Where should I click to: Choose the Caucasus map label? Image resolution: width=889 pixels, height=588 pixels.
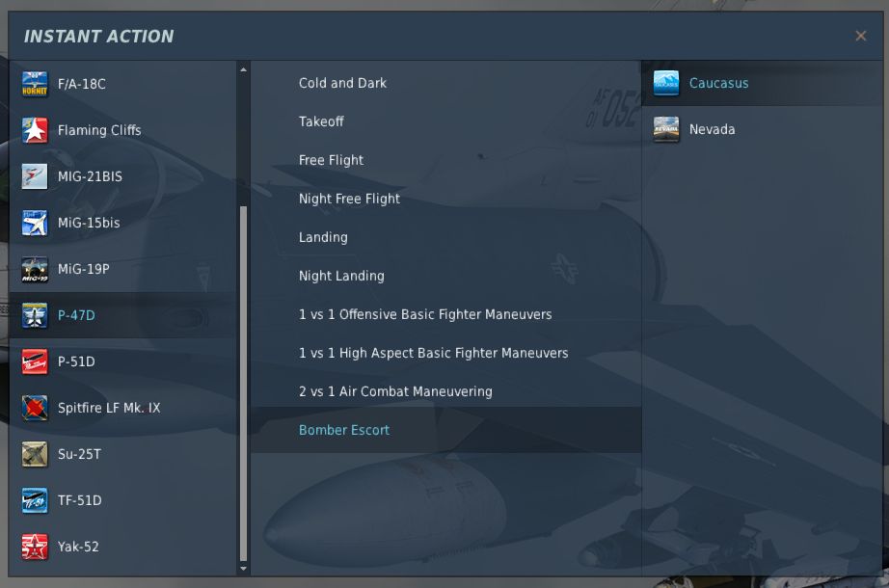(718, 83)
